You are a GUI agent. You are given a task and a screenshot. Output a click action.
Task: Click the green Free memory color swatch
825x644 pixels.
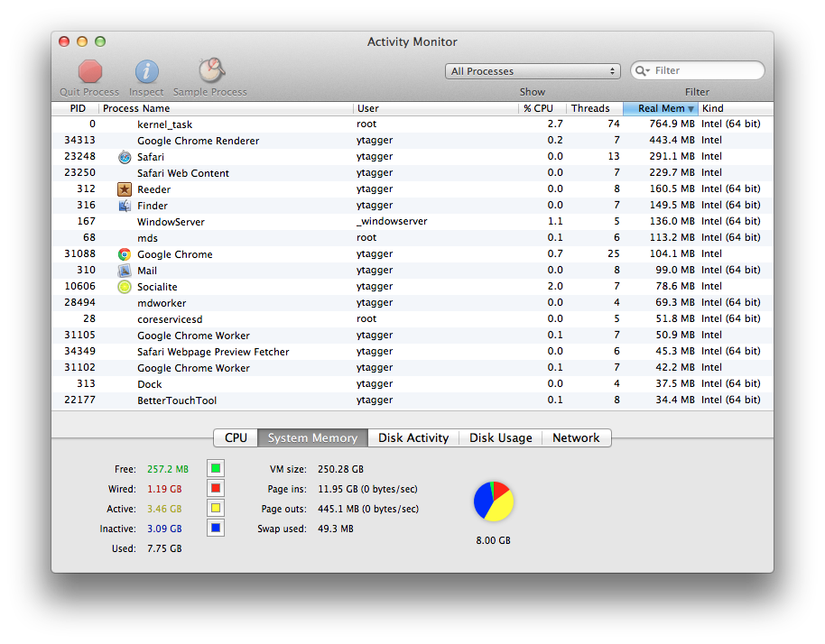216,468
